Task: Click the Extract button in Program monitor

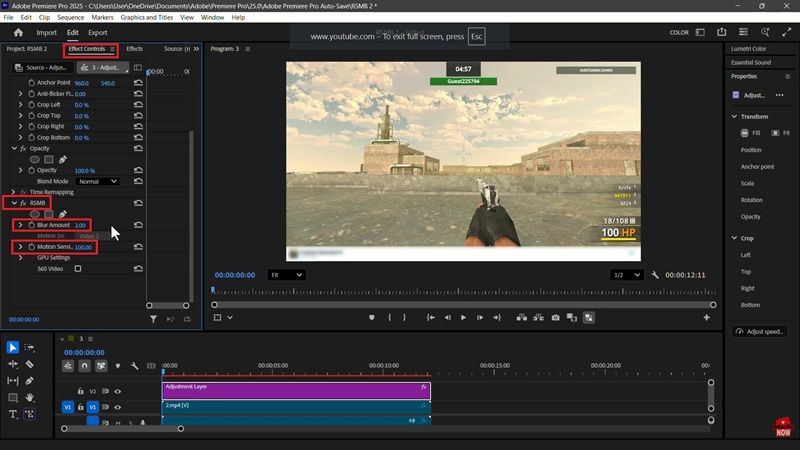Action: click(538, 317)
